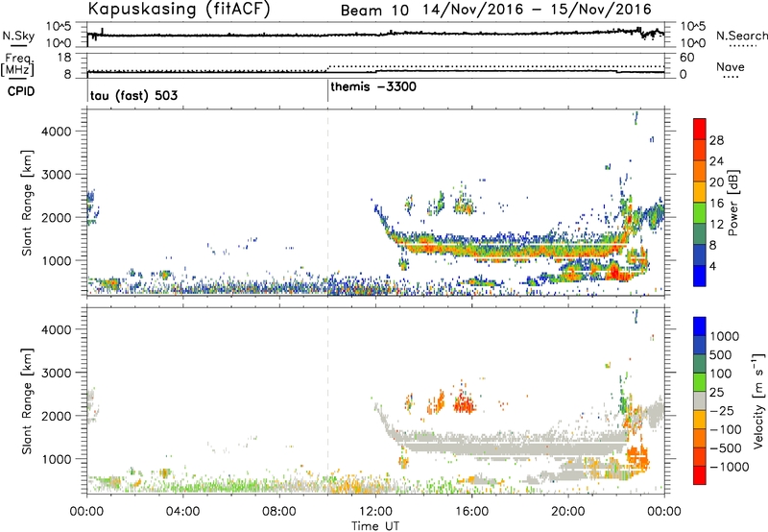Click the '08:00' time axis tick label
The height and width of the screenshot is (532, 768).
point(279,511)
